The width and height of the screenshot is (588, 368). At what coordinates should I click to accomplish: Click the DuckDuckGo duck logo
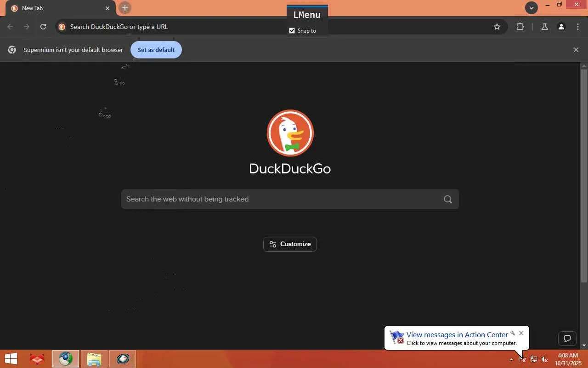(290, 133)
